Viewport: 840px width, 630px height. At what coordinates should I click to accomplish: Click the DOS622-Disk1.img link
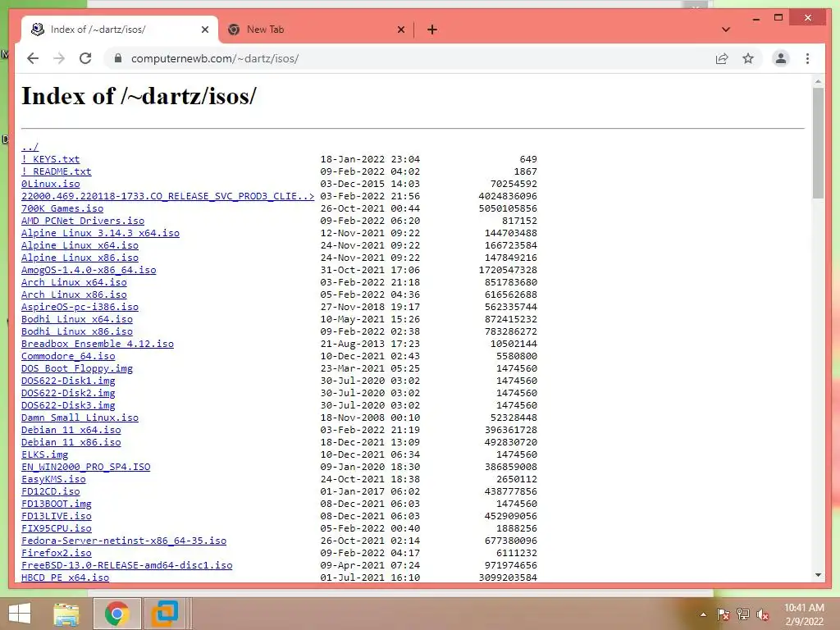coord(68,381)
